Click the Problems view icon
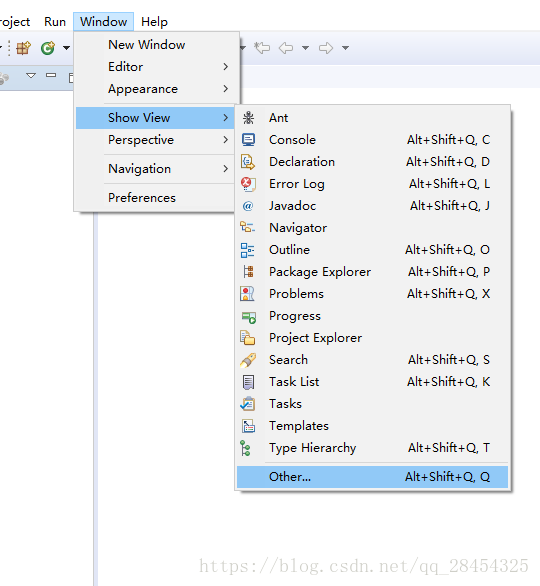This screenshot has height=586, width=540. point(247,294)
